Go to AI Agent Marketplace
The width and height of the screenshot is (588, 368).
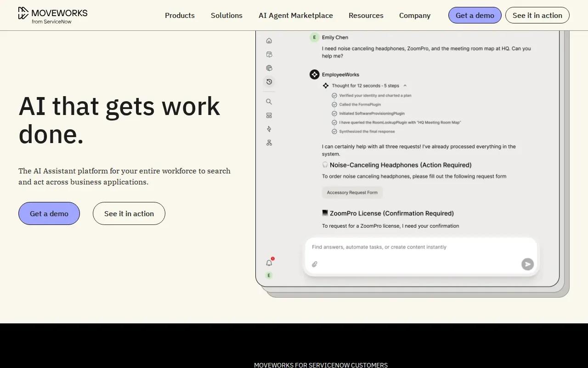296,15
